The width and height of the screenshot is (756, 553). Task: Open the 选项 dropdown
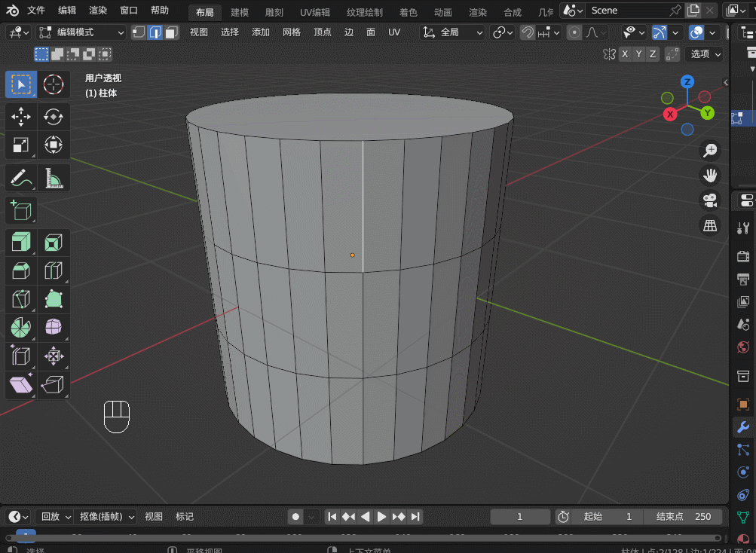click(x=705, y=54)
